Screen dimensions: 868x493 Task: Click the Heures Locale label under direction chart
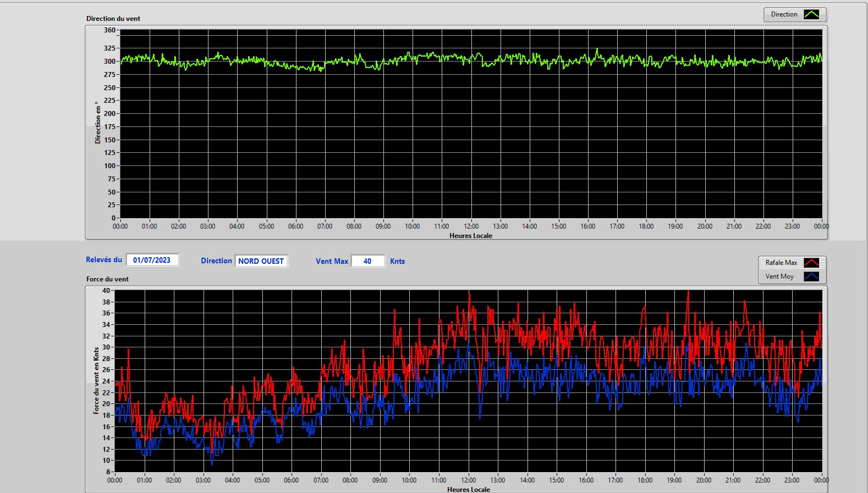coord(471,236)
